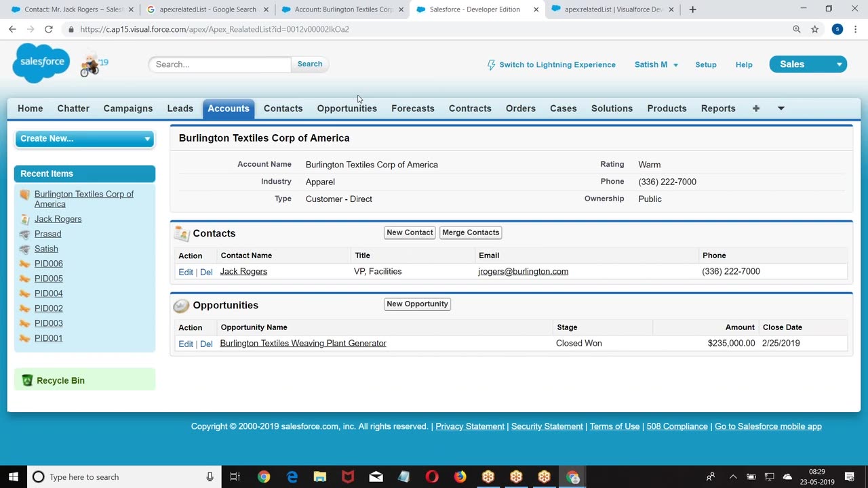
Task: Open Prasad in Recent Items
Action: (48, 234)
